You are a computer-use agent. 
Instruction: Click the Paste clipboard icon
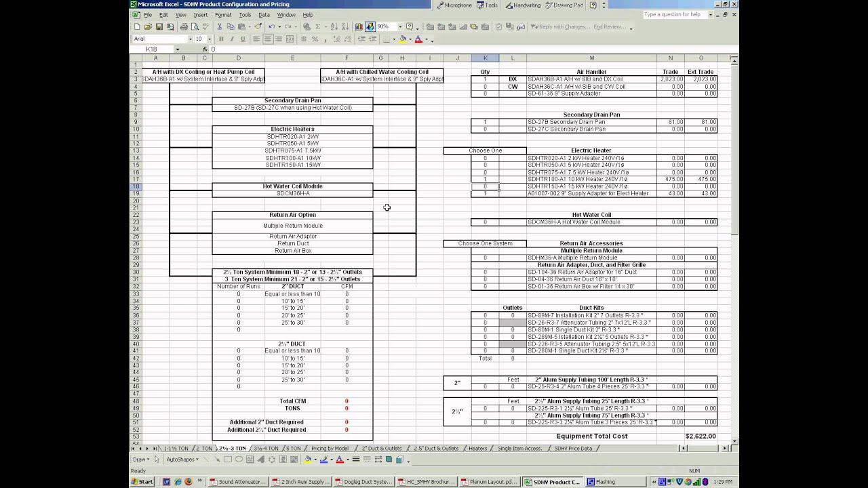241,26
